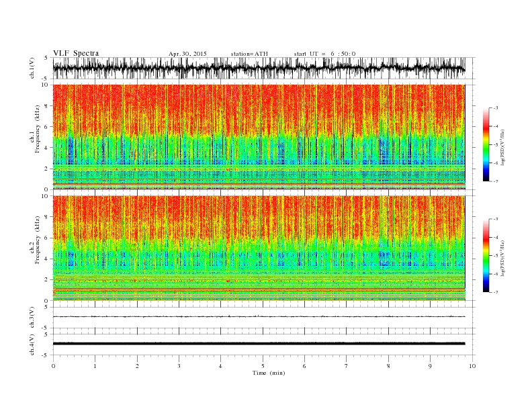Select the "start UT = 6:50:0" header text

coord(324,54)
